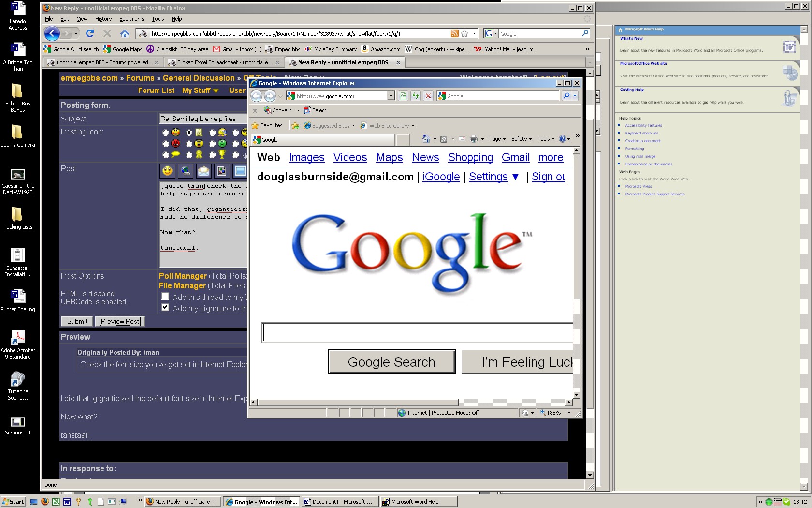The height and width of the screenshot is (508, 812).
Task: Open the Safety menu dropdown in IE
Action: pyautogui.click(x=522, y=139)
